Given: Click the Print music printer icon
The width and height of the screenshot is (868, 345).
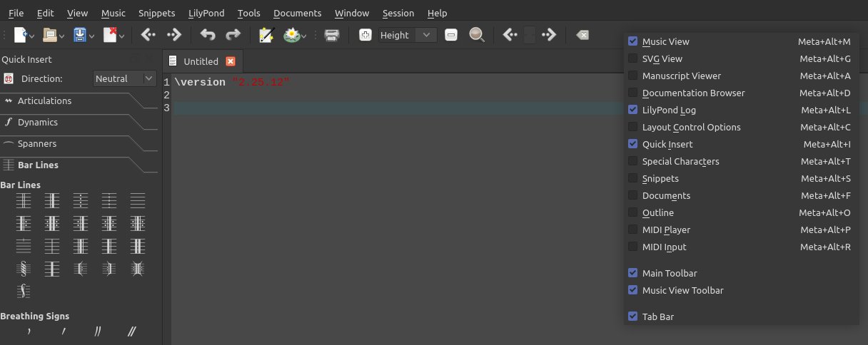Looking at the screenshot, I should coord(332,35).
